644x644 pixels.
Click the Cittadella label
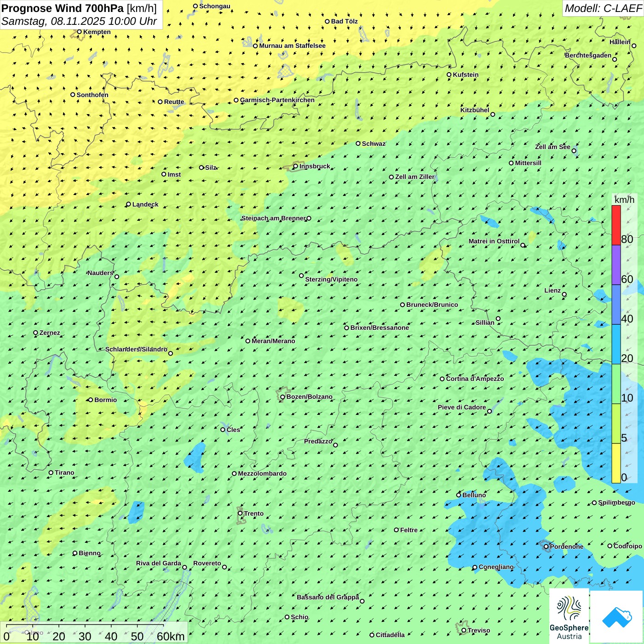[x=390, y=635]
